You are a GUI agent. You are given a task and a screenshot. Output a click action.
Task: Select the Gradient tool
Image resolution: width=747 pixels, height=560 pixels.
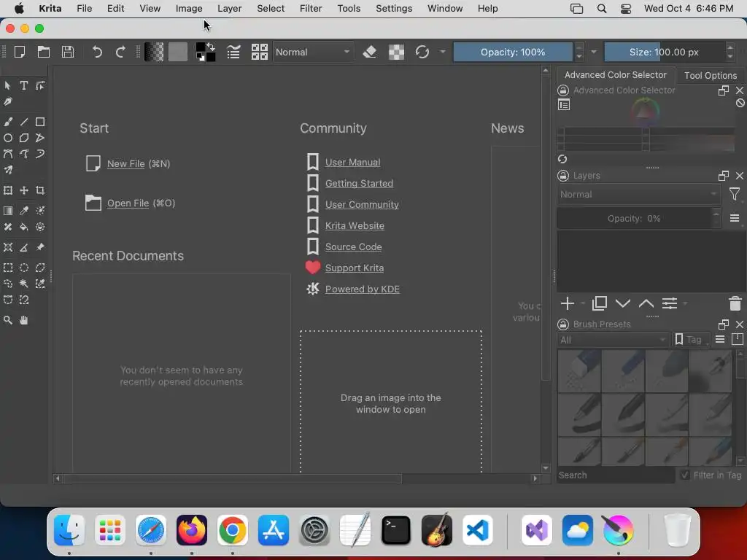click(8, 211)
